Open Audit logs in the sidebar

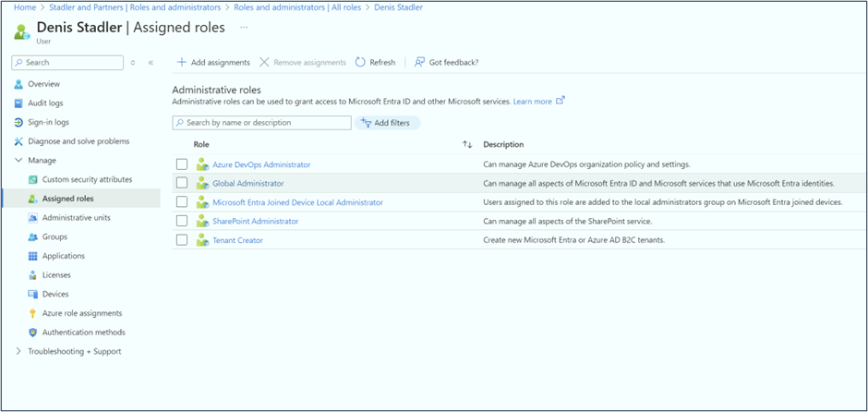[45, 103]
